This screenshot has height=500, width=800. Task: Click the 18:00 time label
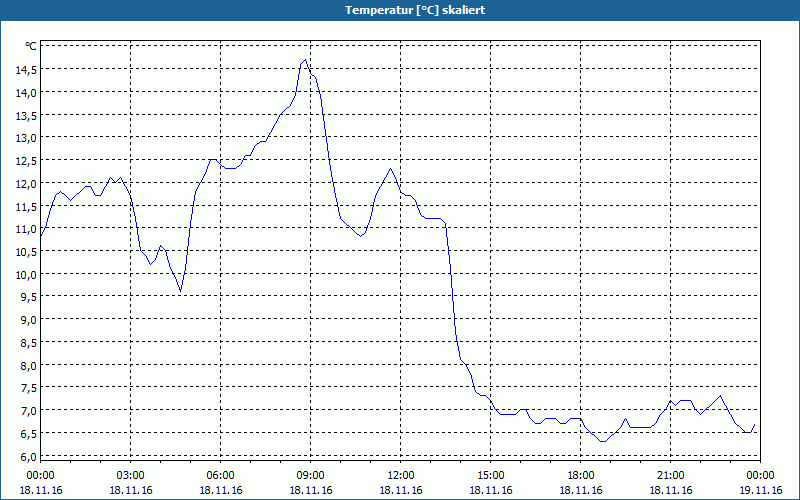point(581,476)
